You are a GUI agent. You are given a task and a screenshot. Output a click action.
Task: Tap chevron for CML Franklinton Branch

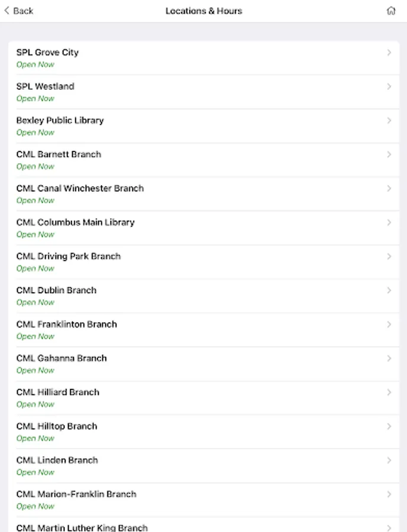(389, 325)
